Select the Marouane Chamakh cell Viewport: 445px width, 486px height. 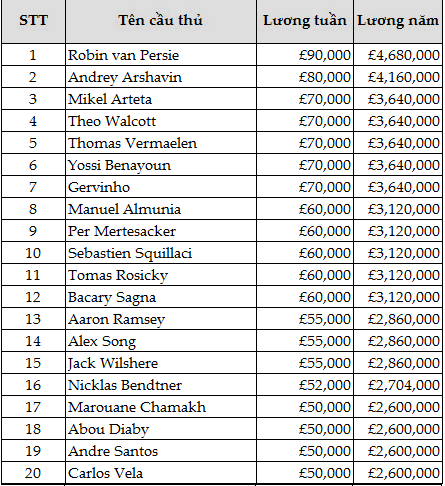[x=161, y=407]
